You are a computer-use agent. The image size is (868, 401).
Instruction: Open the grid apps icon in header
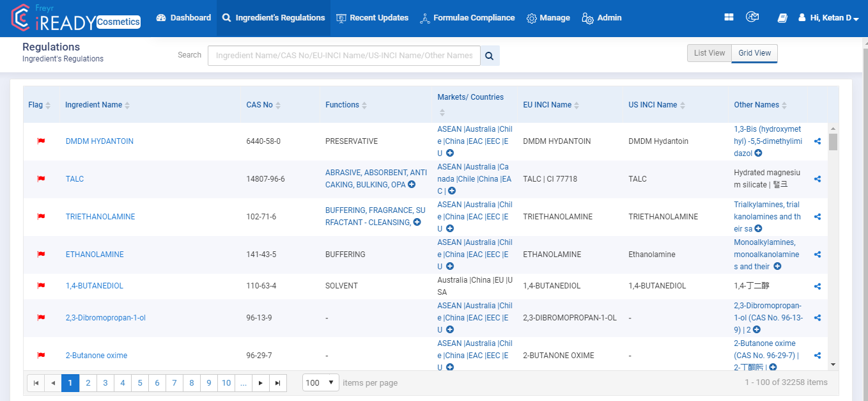click(x=729, y=18)
